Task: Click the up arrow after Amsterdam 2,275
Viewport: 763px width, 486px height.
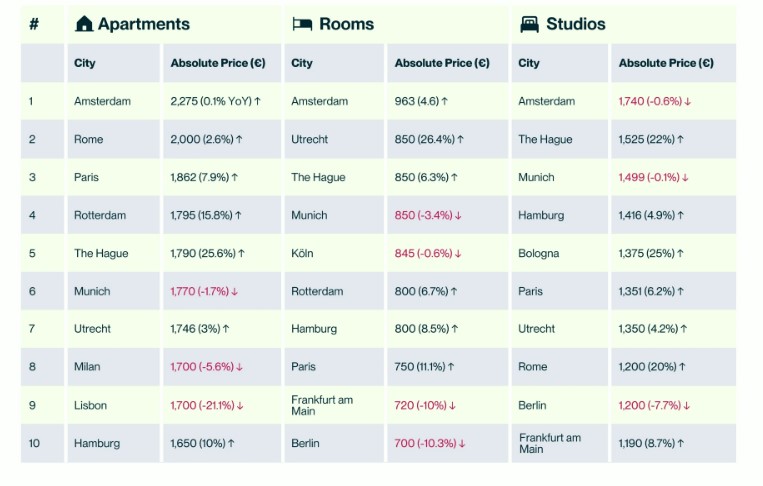Action: (x=257, y=101)
